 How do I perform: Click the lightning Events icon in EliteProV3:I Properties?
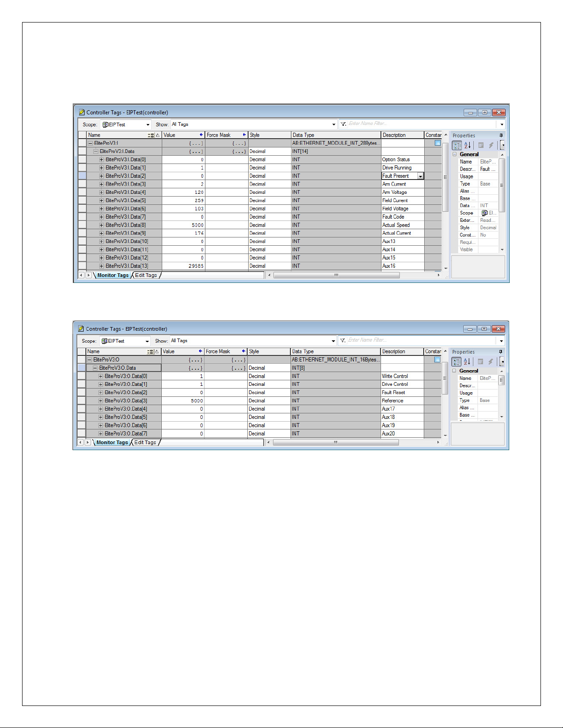click(x=491, y=145)
